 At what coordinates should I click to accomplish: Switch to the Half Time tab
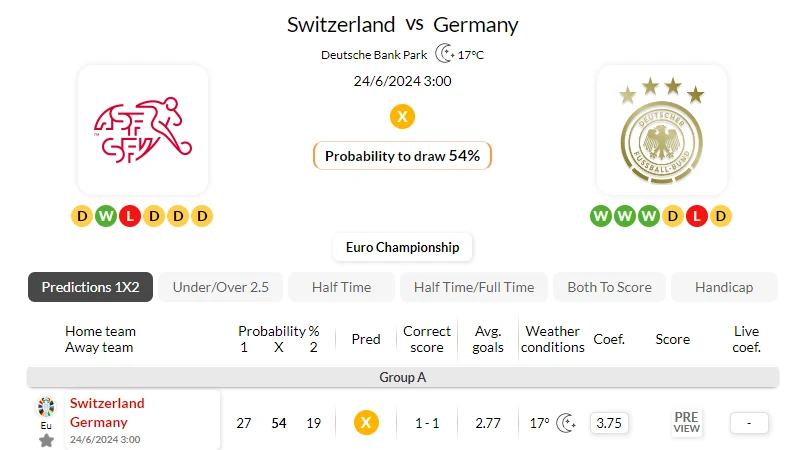pyautogui.click(x=341, y=287)
